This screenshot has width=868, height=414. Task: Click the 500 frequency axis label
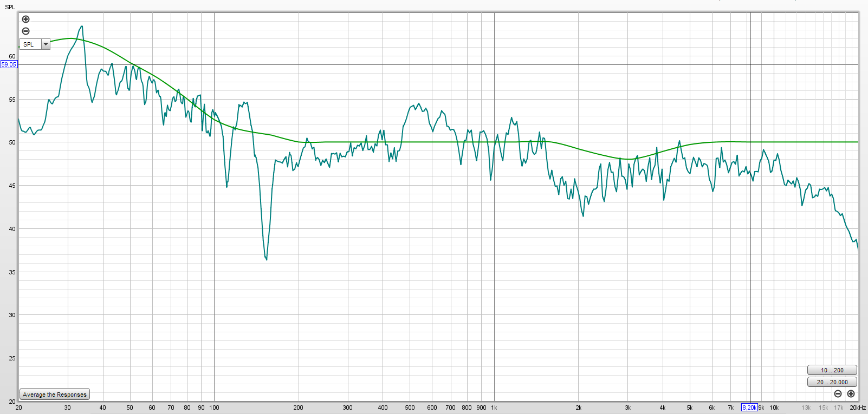[410, 408]
